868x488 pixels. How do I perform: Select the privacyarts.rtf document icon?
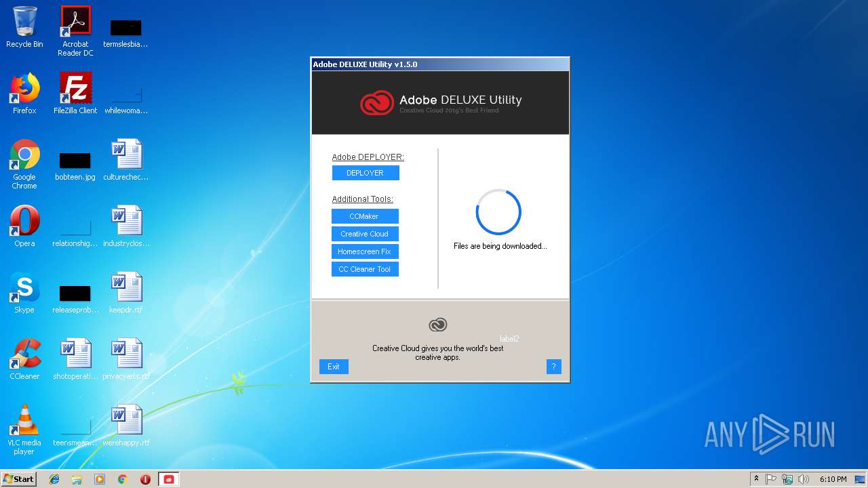point(126,359)
